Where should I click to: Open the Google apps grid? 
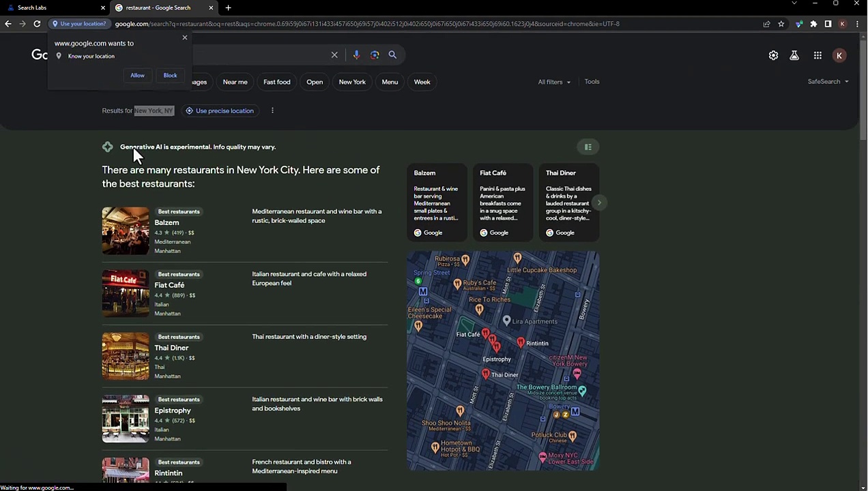coord(818,56)
